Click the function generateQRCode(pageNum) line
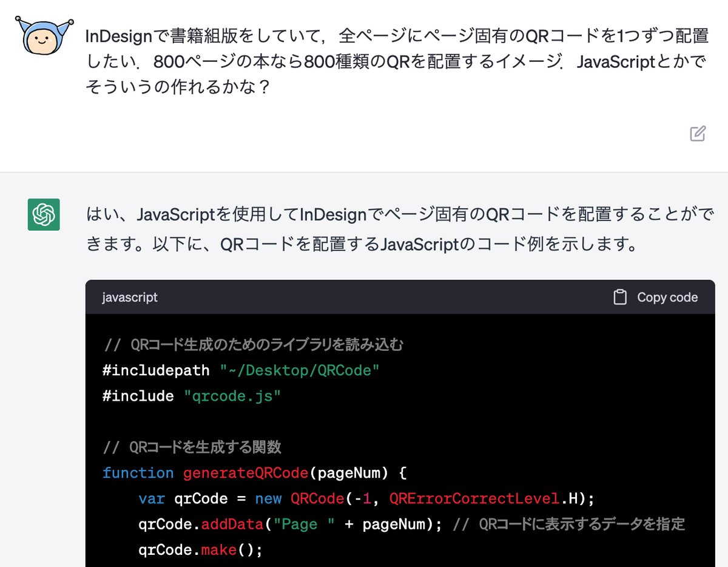 pos(254,473)
